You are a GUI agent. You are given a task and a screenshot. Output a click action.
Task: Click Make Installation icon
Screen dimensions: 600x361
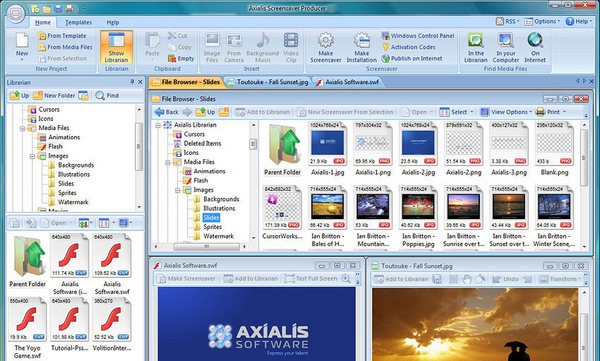pyautogui.click(x=362, y=41)
